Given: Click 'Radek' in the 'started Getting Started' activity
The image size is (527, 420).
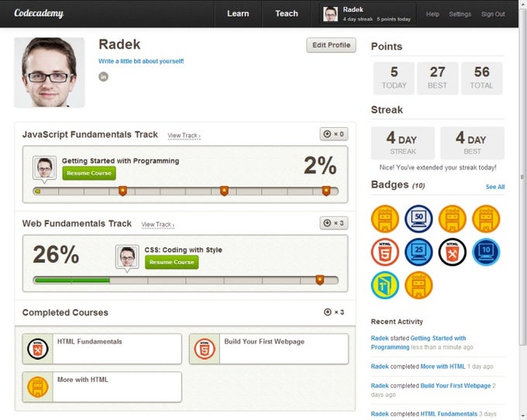Looking at the screenshot, I should 380,339.
